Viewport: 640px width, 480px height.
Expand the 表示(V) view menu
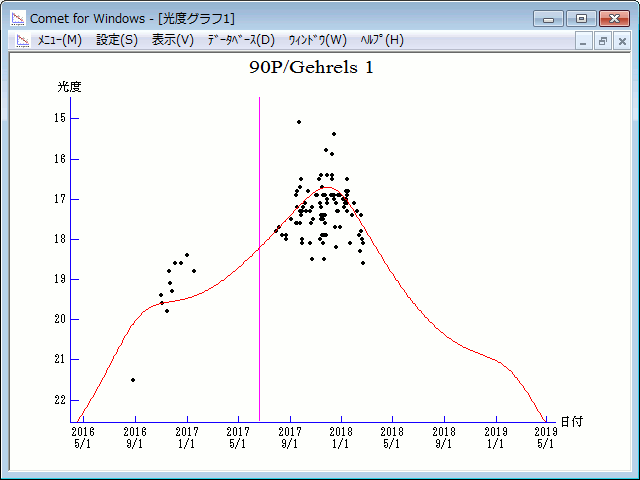click(173, 40)
